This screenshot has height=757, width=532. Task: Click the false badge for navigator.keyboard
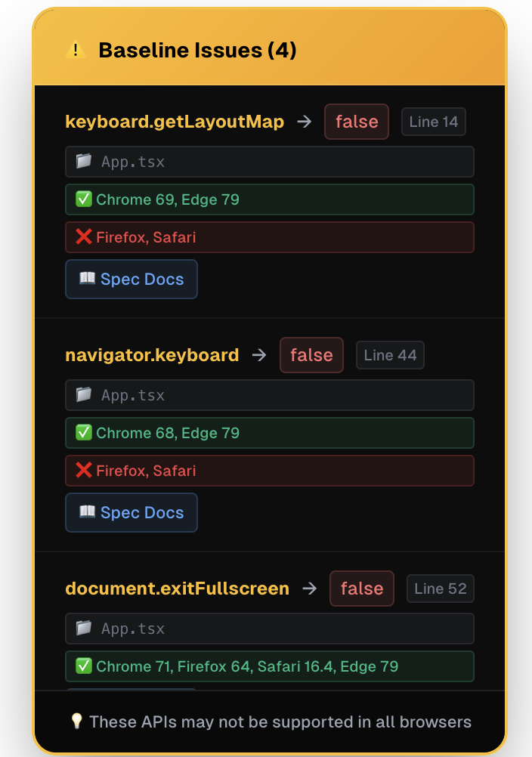pos(311,355)
